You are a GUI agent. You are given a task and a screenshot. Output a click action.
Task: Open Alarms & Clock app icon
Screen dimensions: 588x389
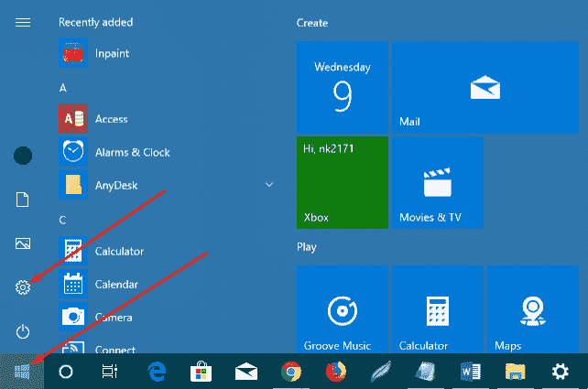tap(73, 151)
